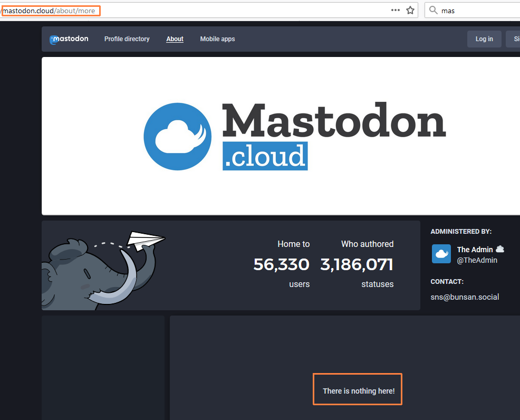
Task: Bookmark this page with the star icon
Action: pos(410,11)
